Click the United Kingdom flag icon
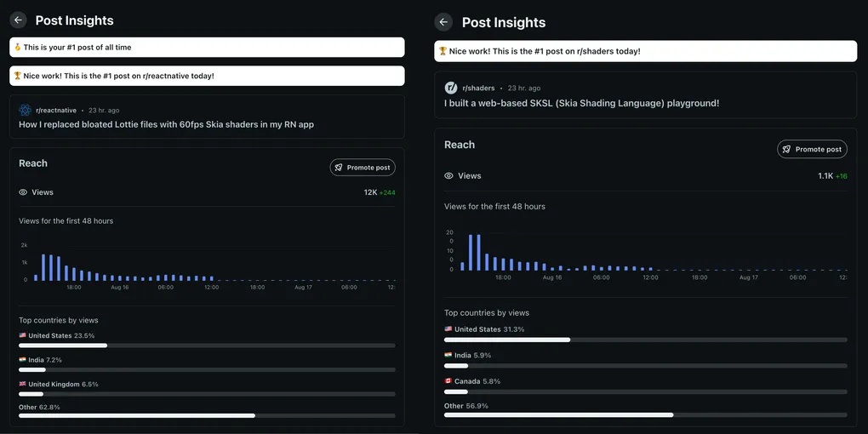The image size is (868, 434). click(x=23, y=384)
